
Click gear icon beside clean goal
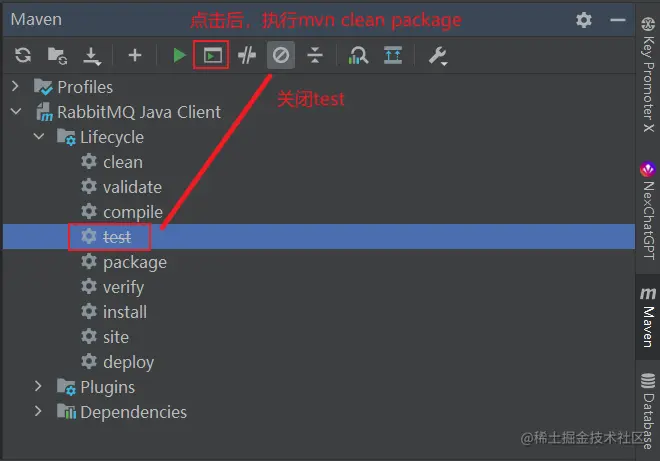pyautogui.click(x=89, y=161)
